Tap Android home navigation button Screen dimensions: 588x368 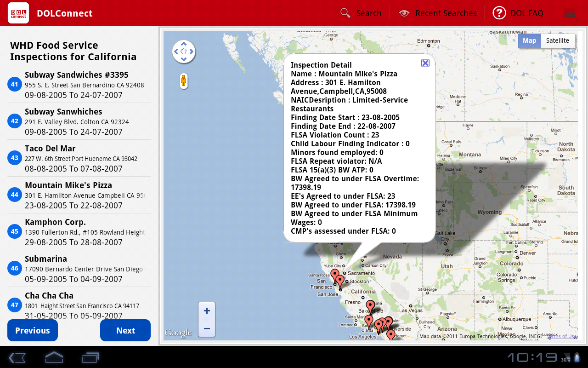tap(54, 357)
